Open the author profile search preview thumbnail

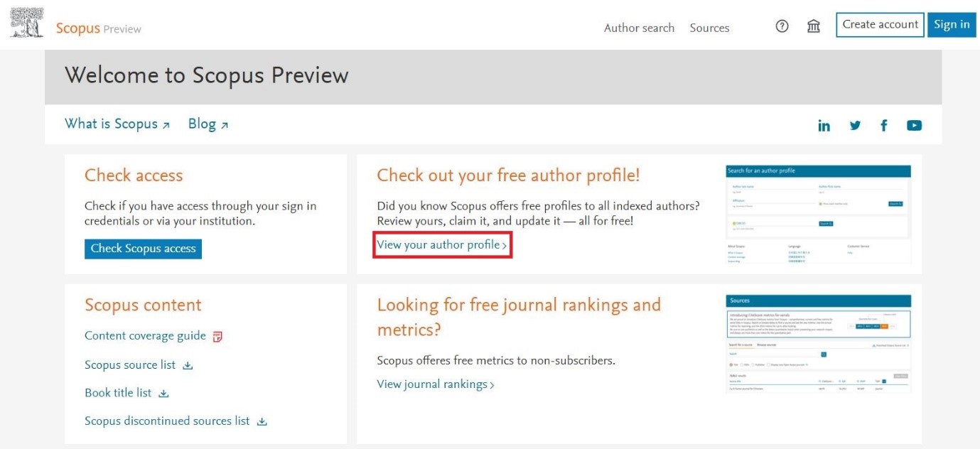click(x=819, y=215)
